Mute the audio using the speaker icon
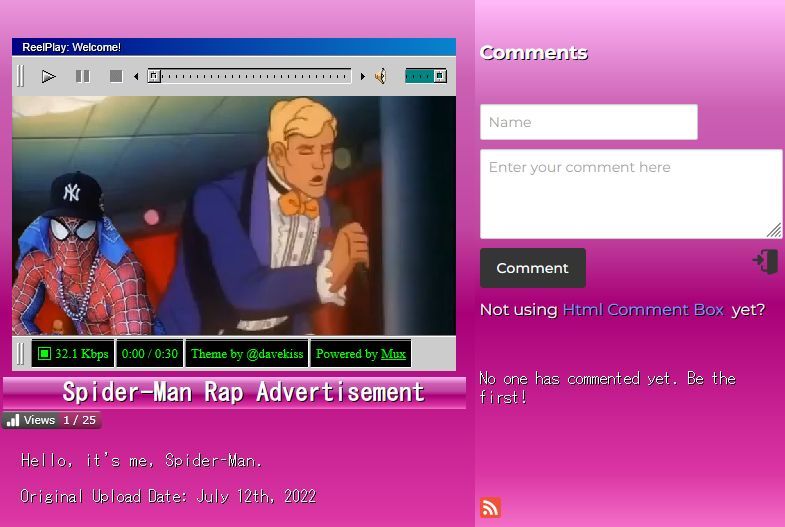This screenshot has width=785, height=527. [x=380, y=76]
